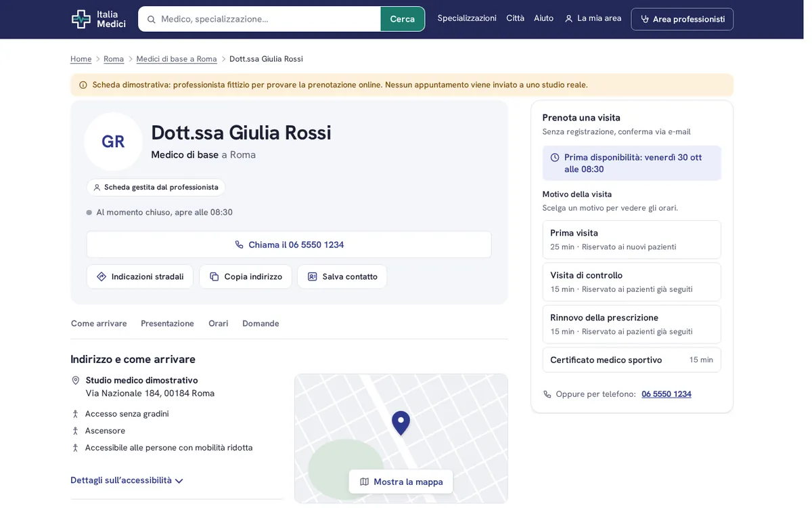The image size is (812, 508).
Task: Open the Aiuto menu item
Action: pos(543,18)
